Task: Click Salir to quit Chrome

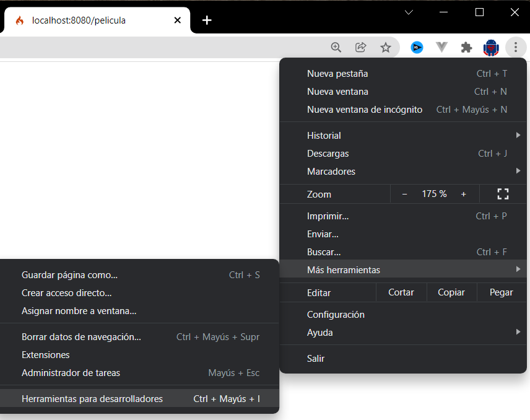Action: tap(316, 358)
